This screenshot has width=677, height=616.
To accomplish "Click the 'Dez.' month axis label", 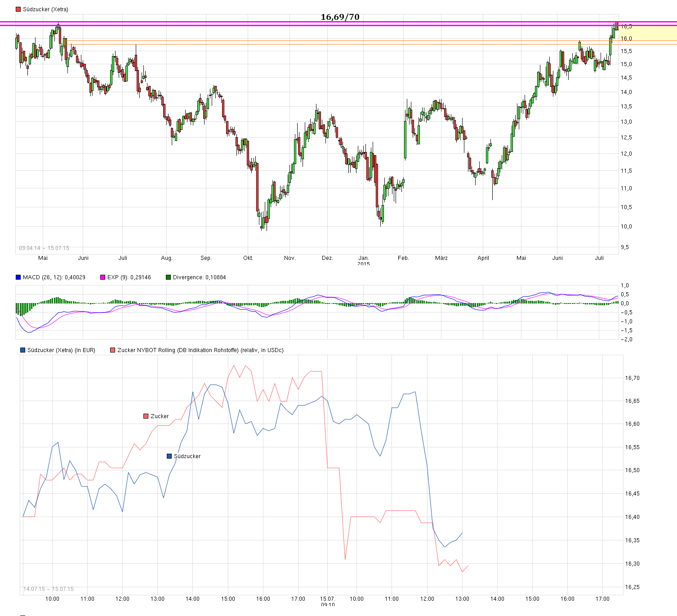I will point(327,258).
